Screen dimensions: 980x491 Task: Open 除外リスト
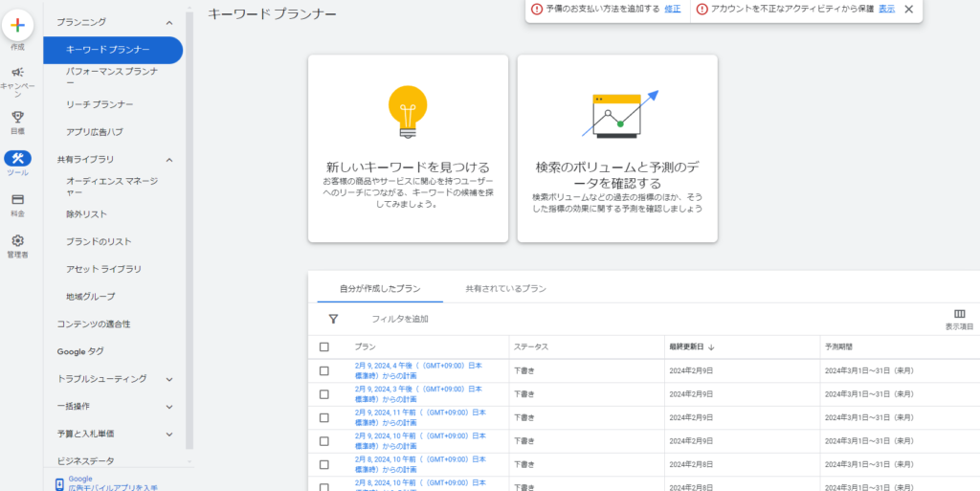pos(86,214)
